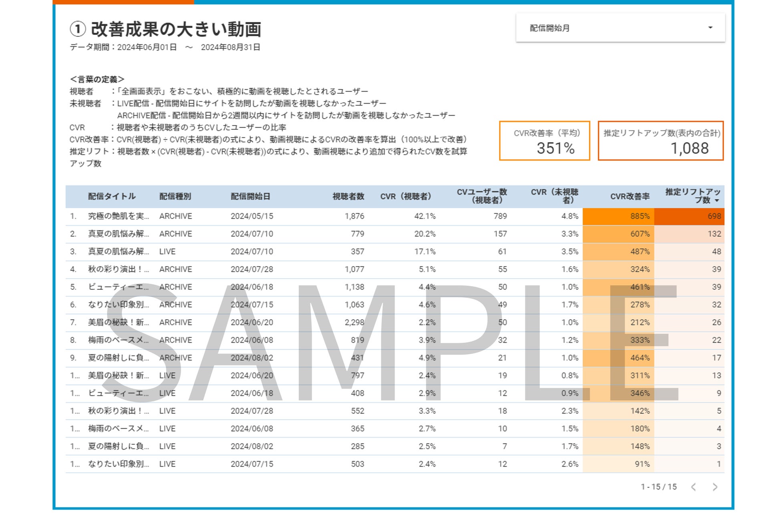Screen dimensions: 781x532
Task: Click the CVユーザー数(視聴者) column header
Action: coord(482,196)
